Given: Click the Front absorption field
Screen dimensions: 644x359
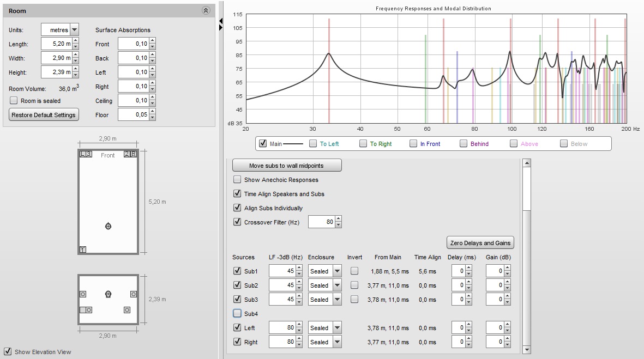Looking at the screenshot, I should (134, 44).
